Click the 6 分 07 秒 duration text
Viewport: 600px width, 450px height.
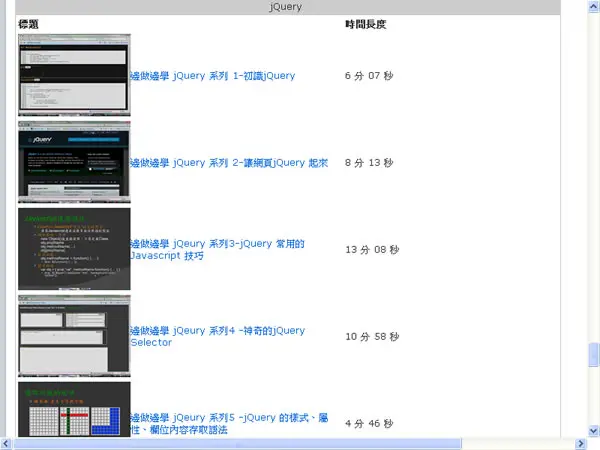(x=369, y=76)
